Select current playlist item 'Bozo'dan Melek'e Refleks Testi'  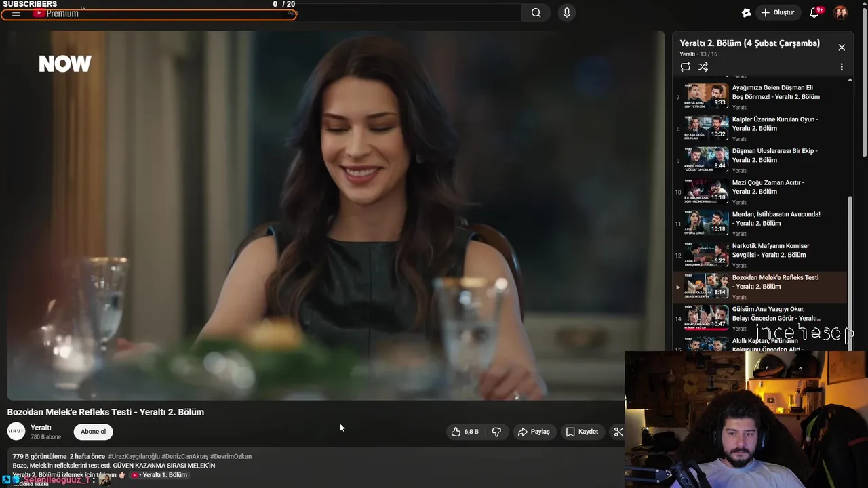[x=759, y=286]
